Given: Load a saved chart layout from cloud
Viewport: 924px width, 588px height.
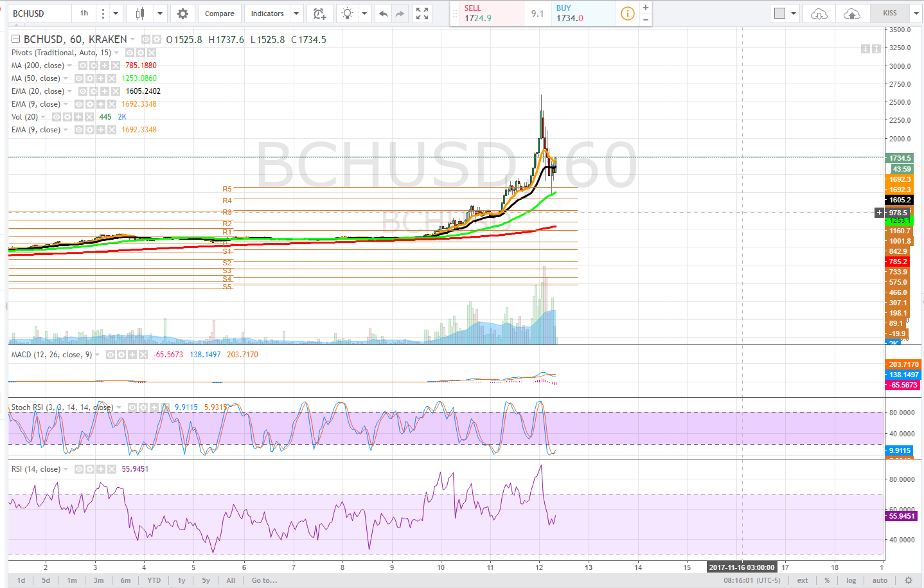Looking at the screenshot, I should click(819, 13).
